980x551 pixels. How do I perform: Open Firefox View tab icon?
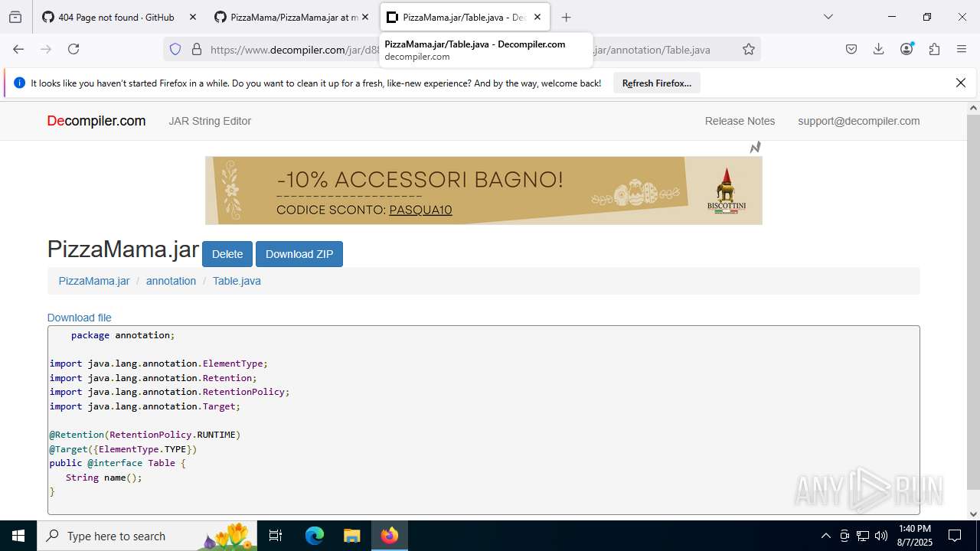[x=15, y=17]
